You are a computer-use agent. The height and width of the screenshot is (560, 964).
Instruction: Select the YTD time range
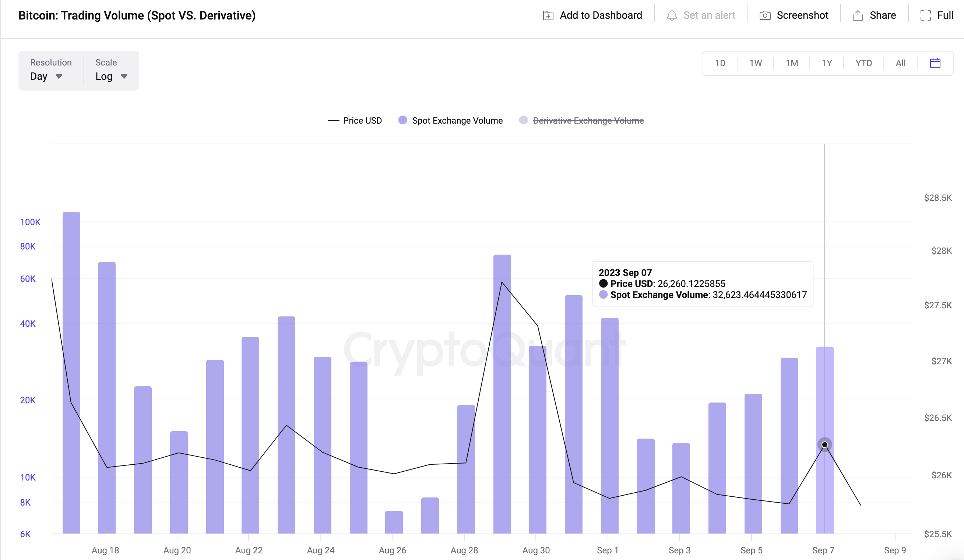coord(863,63)
